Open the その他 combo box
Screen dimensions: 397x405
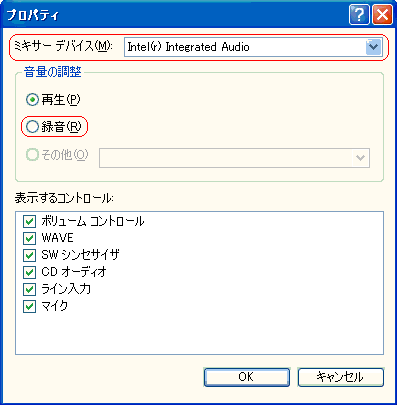[234, 158]
